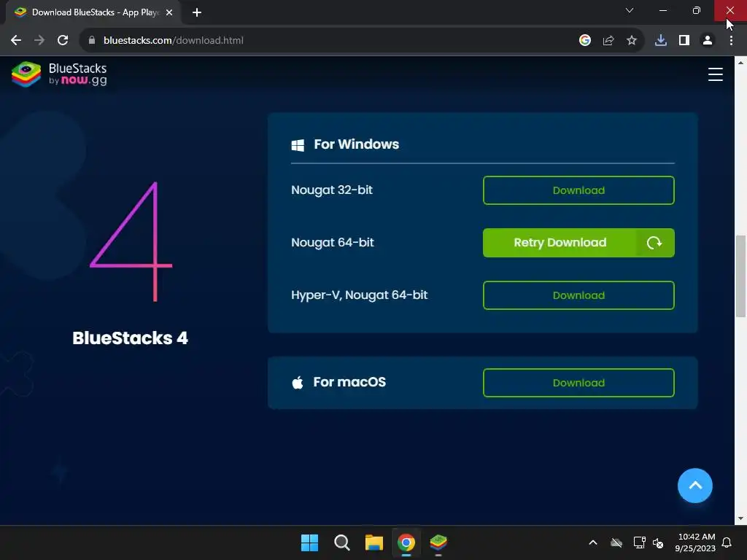Click the scrollbar up arrow
The width and height of the screenshot is (747, 560).
[x=741, y=63]
